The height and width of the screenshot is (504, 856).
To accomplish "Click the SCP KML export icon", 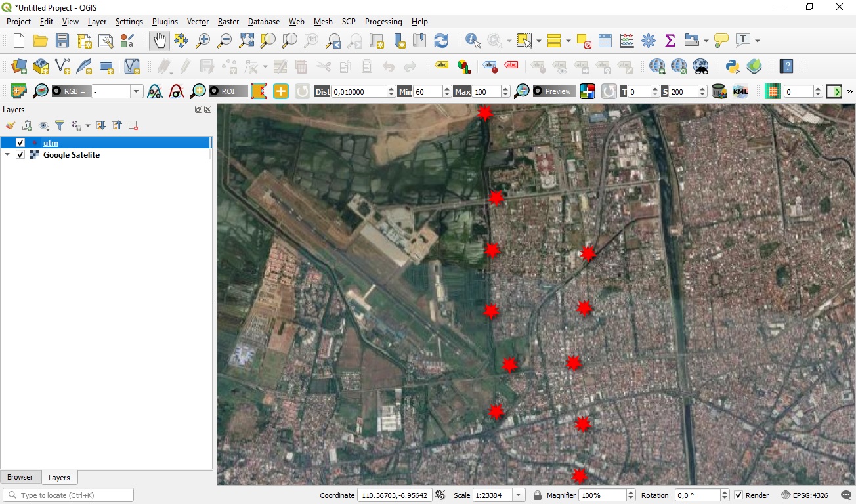I will point(740,92).
